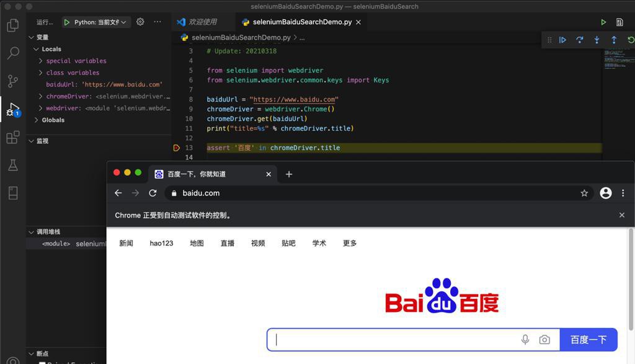
Task: Open 直播 link on Baidu
Action: [227, 243]
